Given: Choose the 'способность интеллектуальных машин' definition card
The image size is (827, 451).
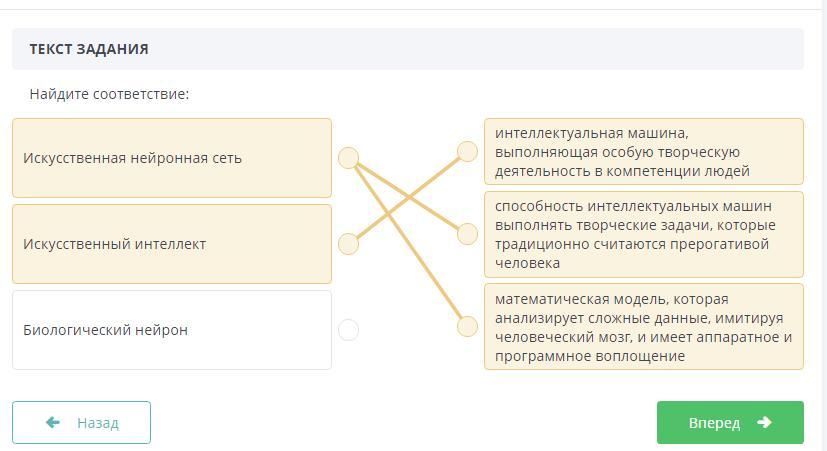Looking at the screenshot, I should tap(643, 234).
